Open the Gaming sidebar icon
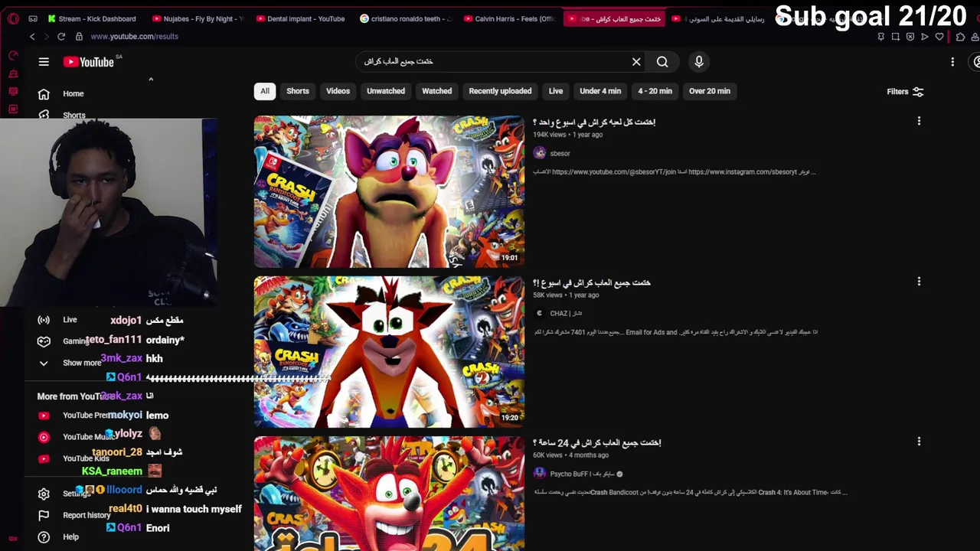The image size is (980, 551). coord(44,341)
